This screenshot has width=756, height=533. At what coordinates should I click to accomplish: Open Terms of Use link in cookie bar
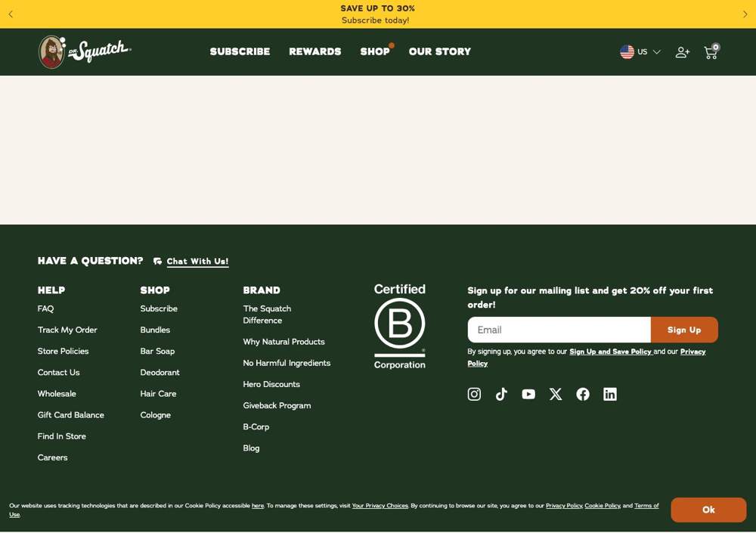646,506
